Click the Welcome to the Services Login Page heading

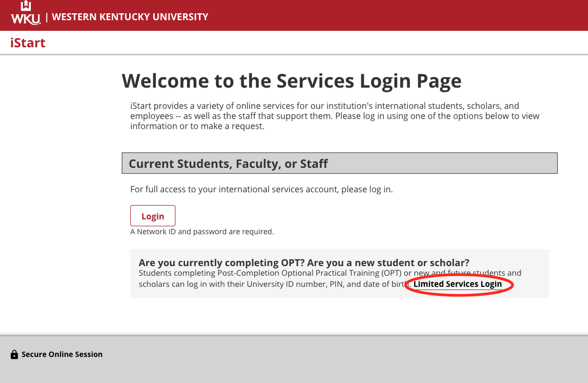click(x=291, y=81)
